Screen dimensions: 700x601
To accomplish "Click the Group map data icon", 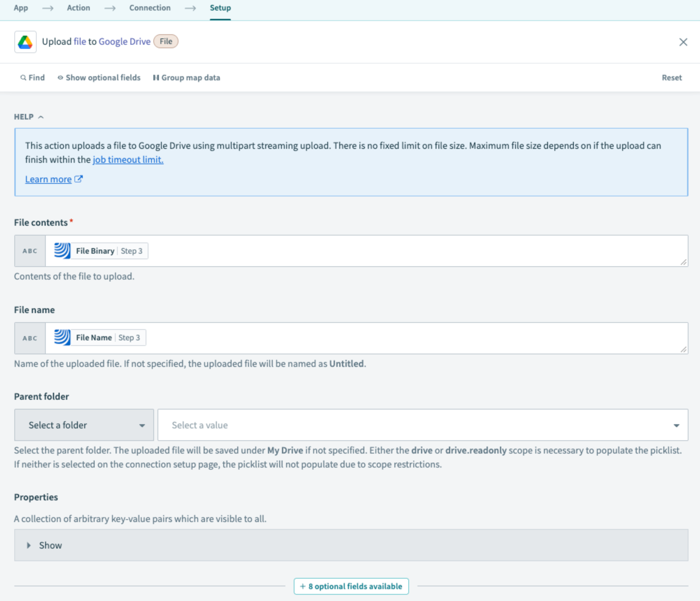I will 156,78.
